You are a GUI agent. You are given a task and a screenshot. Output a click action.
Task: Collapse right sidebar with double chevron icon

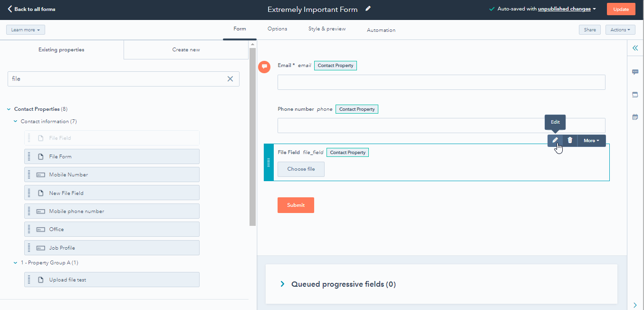(635, 48)
